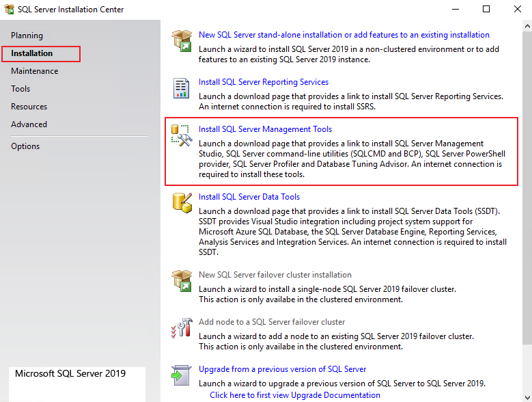
Task: Click the Reporting Services report icon
Action: coord(181,88)
